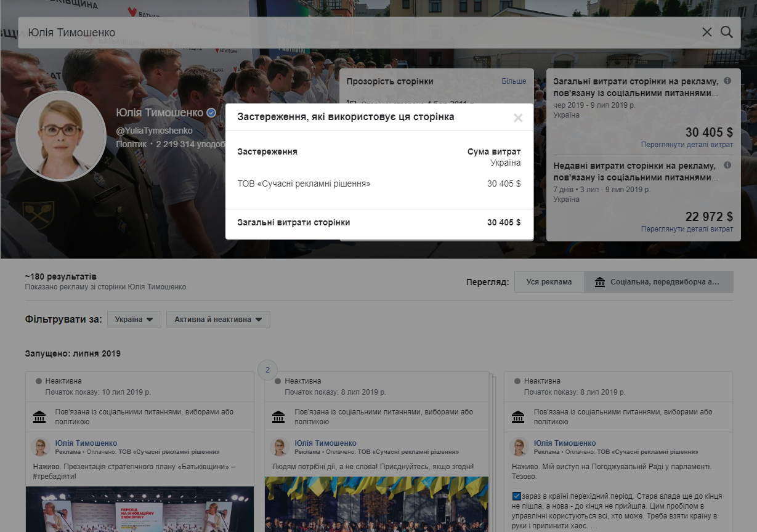Click info icon next to total ad spend
Image resolution: width=757 pixels, height=532 pixels.
coord(727,81)
